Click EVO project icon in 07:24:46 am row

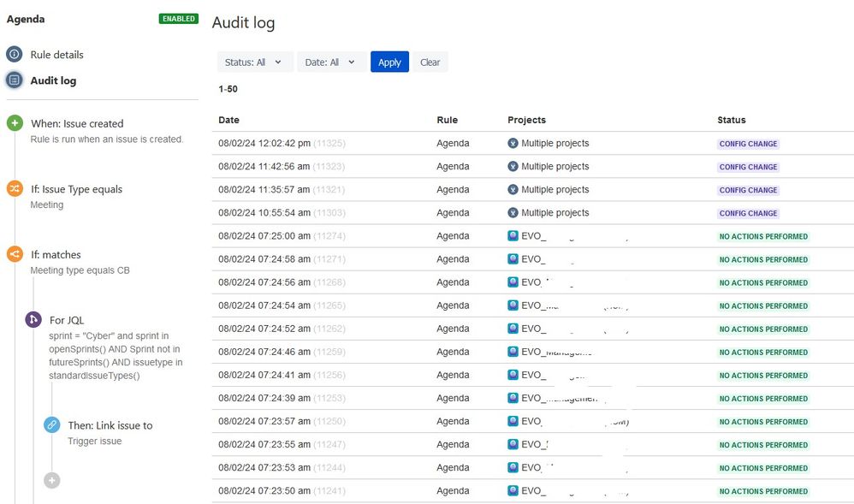tap(513, 352)
